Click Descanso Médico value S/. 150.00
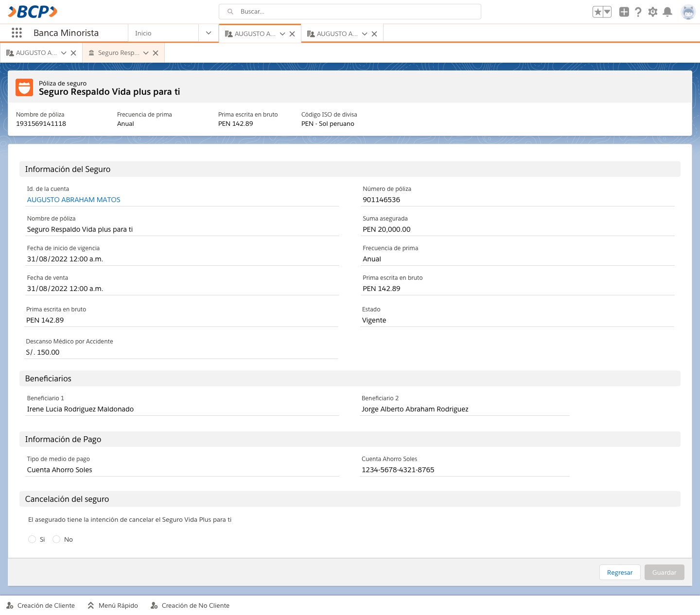 click(x=43, y=352)
